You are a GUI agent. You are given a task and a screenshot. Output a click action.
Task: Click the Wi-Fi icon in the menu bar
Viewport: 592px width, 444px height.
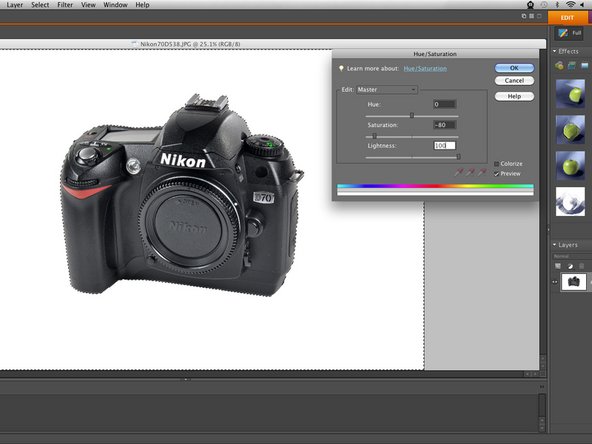(x=570, y=5)
